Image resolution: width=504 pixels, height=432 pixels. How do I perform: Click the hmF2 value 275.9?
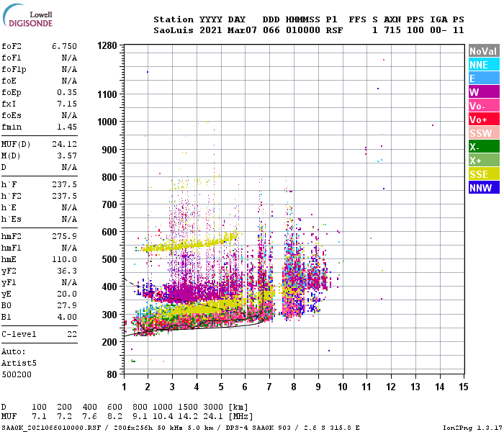[64, 236]
